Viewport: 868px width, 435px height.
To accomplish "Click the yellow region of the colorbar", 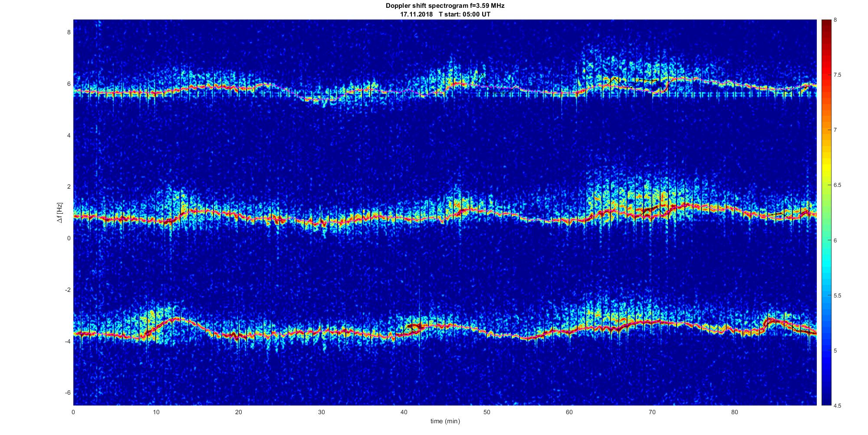I will pos(826,167).
